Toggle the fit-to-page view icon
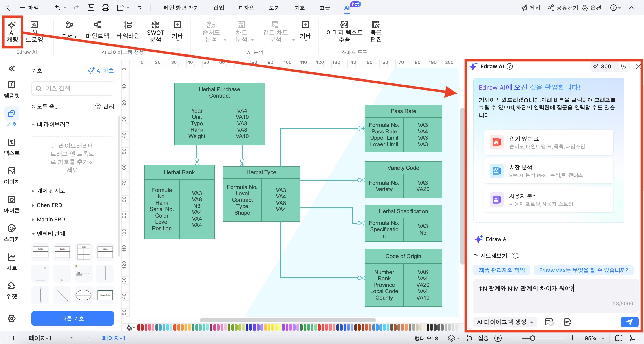Viewport: 644px width, 344px height. 633,338
